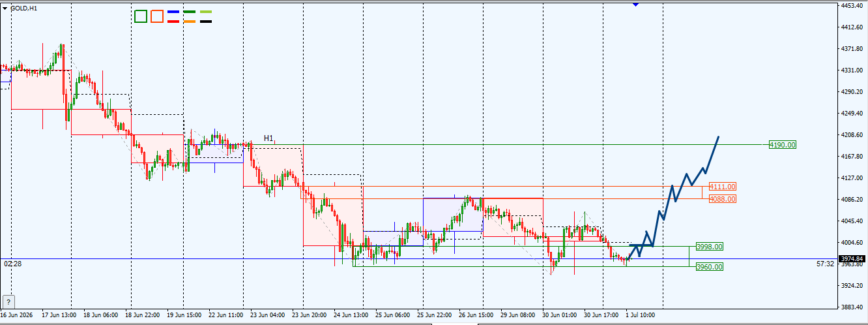Select the 3998.00 green price label
868x325 pixels.
[710, 247]
